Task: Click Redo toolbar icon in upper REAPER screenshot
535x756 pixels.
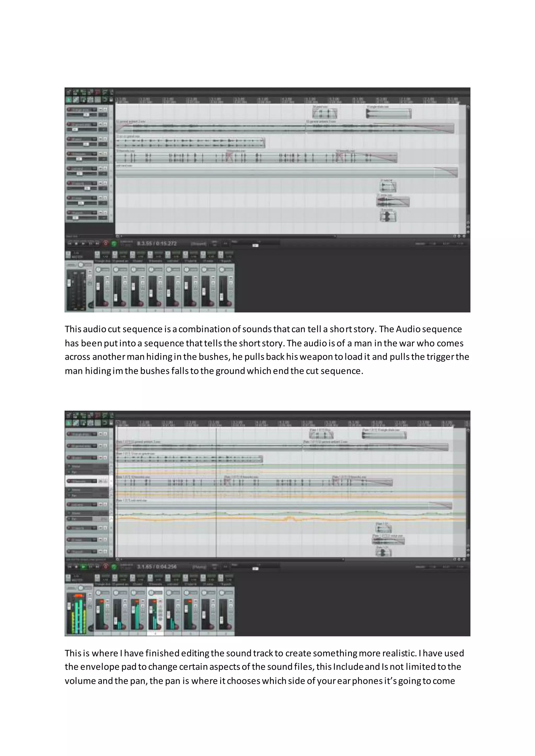Action: point(105,92)
